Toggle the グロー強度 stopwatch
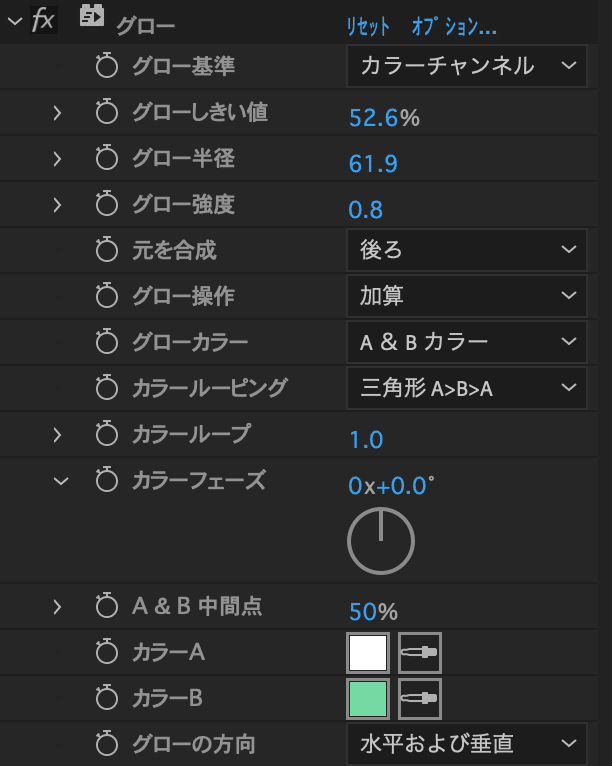Screen dimensions: 612x766 pyautogui.click(x=106, y=204)
